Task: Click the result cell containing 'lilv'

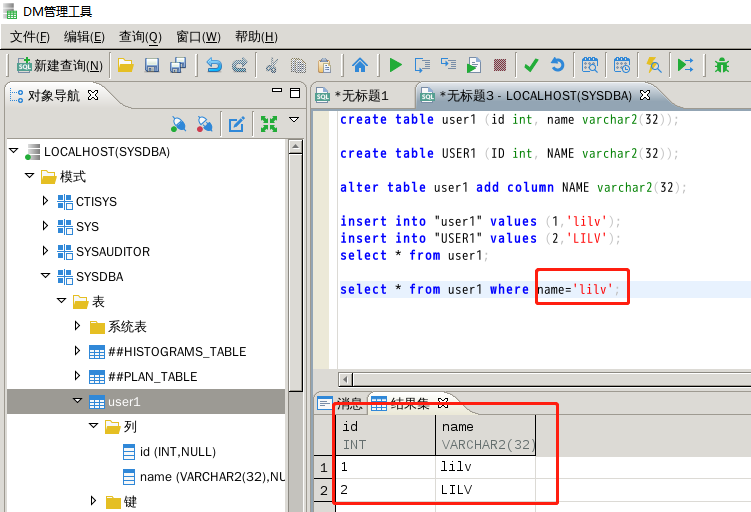Action: [485, 466]
